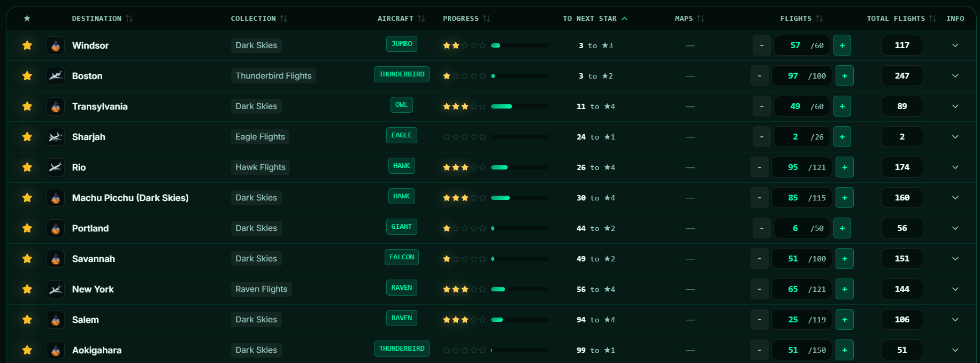The image size is (980, 363).
Task: Sort by the Progress column arrows
Action: pos(486,19)
